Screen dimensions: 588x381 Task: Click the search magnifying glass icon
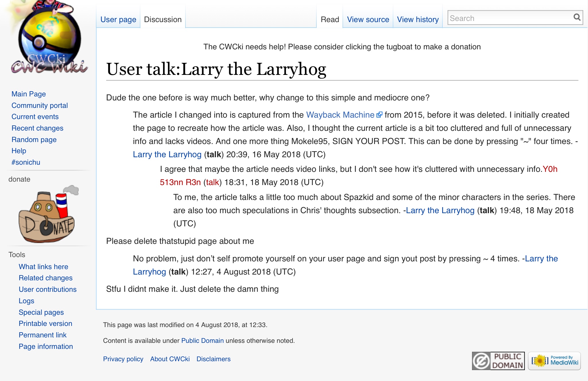(577, 18)
